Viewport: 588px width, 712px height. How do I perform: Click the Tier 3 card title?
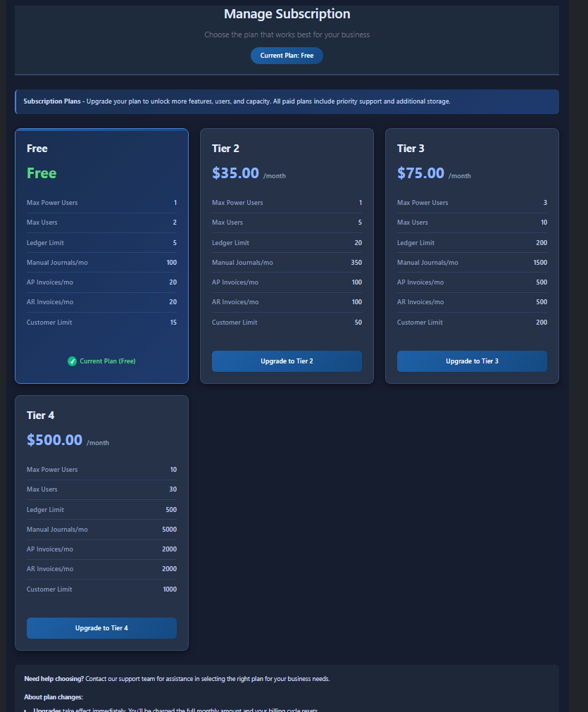(x=411, y=149)
